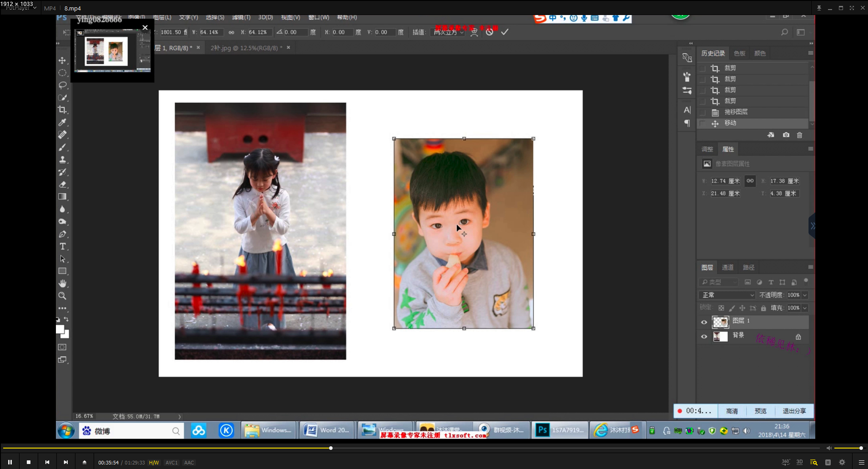Select the Blur tool
The height and width of the screenshot is (469, 868).
(x=62, y=209)
